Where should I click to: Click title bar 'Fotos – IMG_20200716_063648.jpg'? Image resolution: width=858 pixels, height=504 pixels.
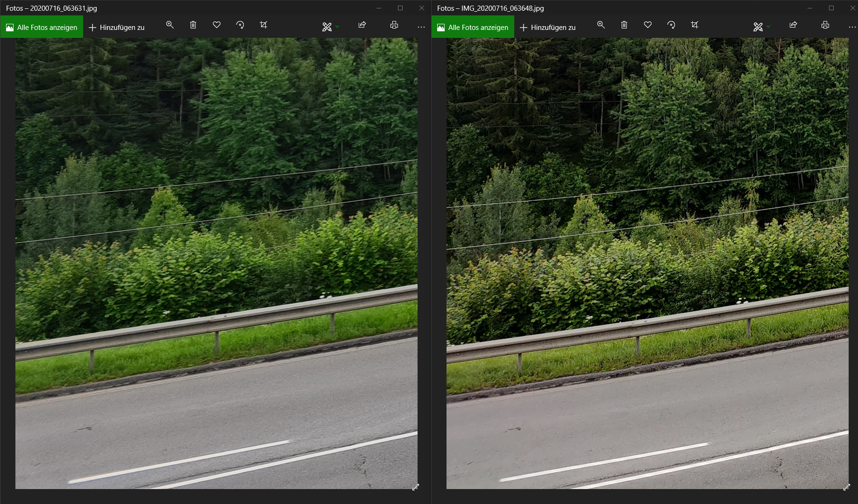pyautogui.click(x=490, y=8)
